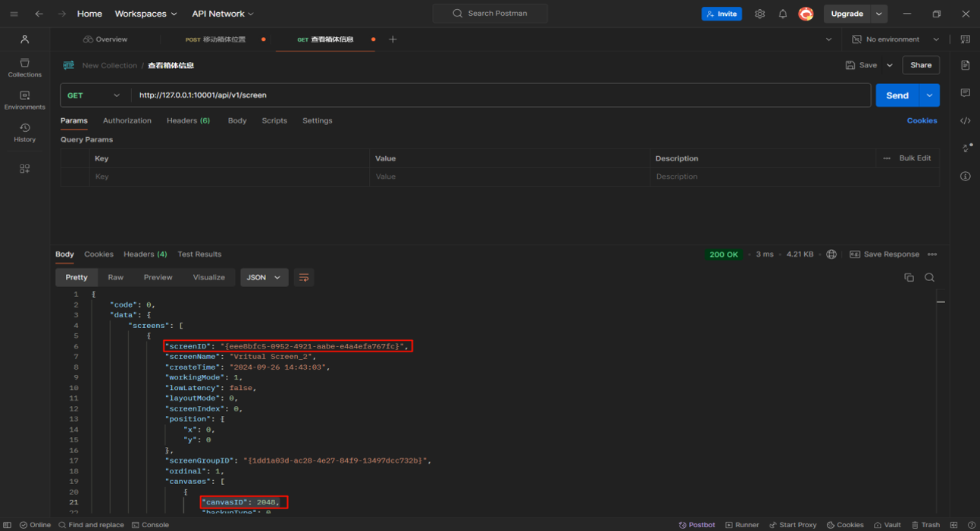Open the Collections sidebar panel
Screen dimensions: 980x531
pos(24,67)
